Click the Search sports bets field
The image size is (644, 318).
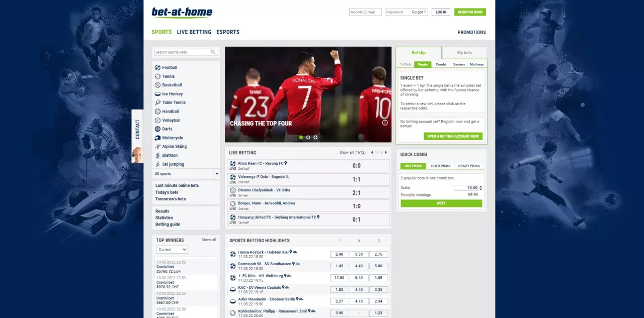(186, 52)
